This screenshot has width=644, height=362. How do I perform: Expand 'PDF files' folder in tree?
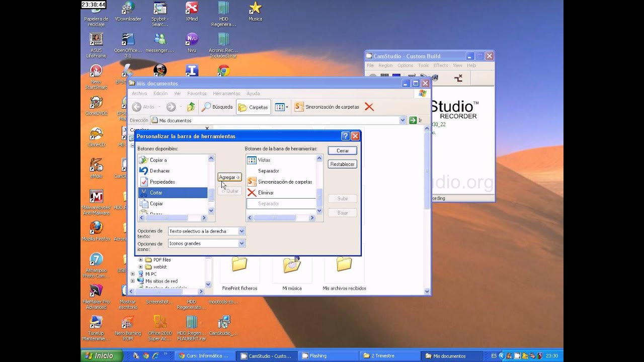click(141, 260)
